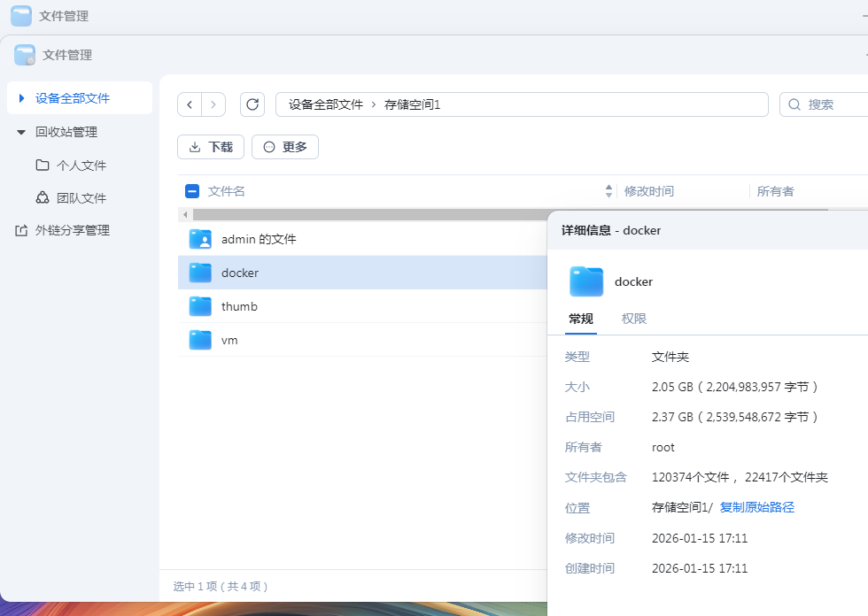
Task: Click the refresh icon in the toolbar
Action: click(252, 104)
